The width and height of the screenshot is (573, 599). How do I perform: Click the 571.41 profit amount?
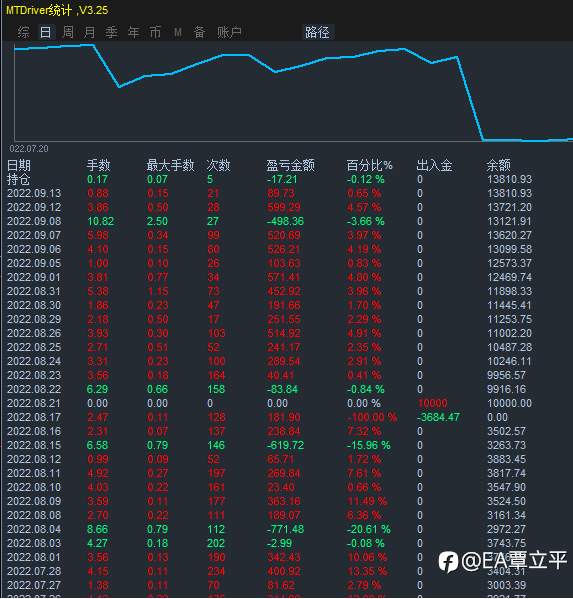point(284,277)
